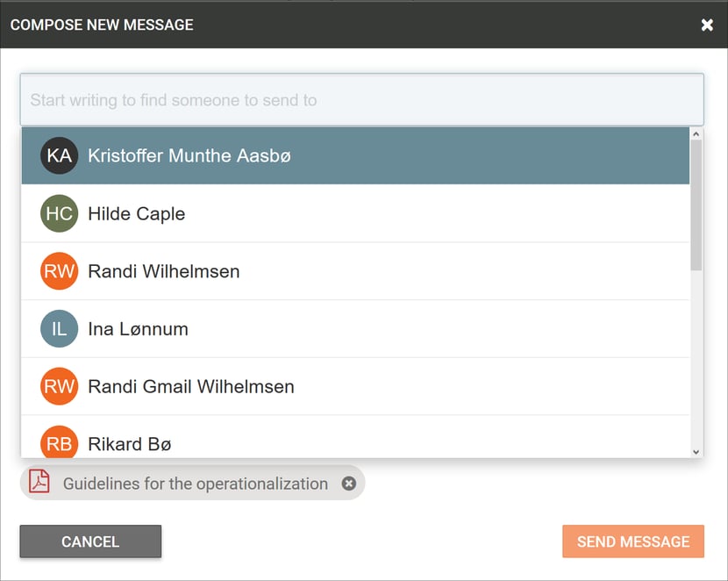Choose Rikard Bø from the list
728x581 pixels.
click(x=355, y=436)
